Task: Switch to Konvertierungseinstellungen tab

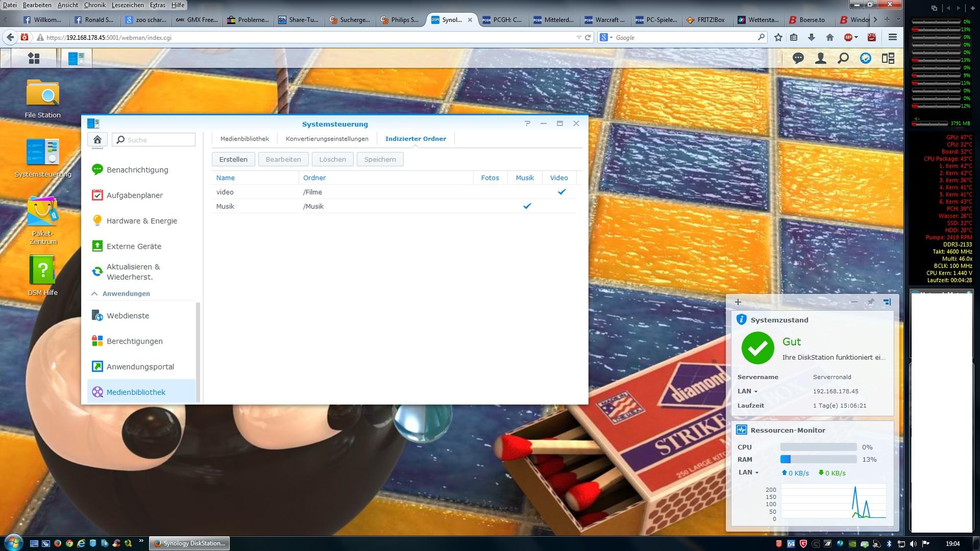Action: pyautogui.click(x=327, y=139)
